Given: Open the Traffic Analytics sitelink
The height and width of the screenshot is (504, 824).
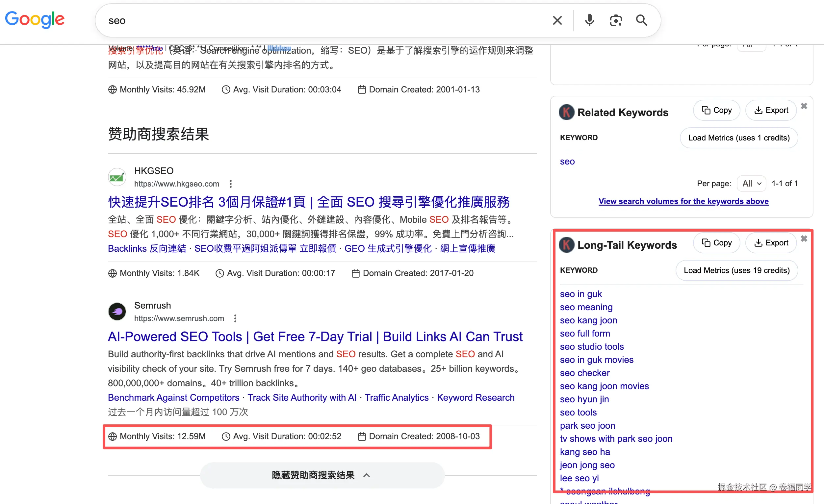Looking at the screenshot, I should (x=397, y=397).
